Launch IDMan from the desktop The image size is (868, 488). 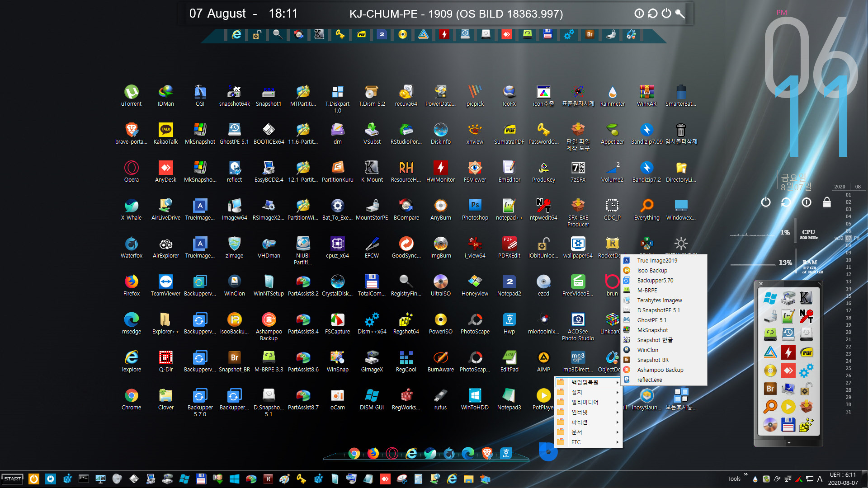(165, 95)
